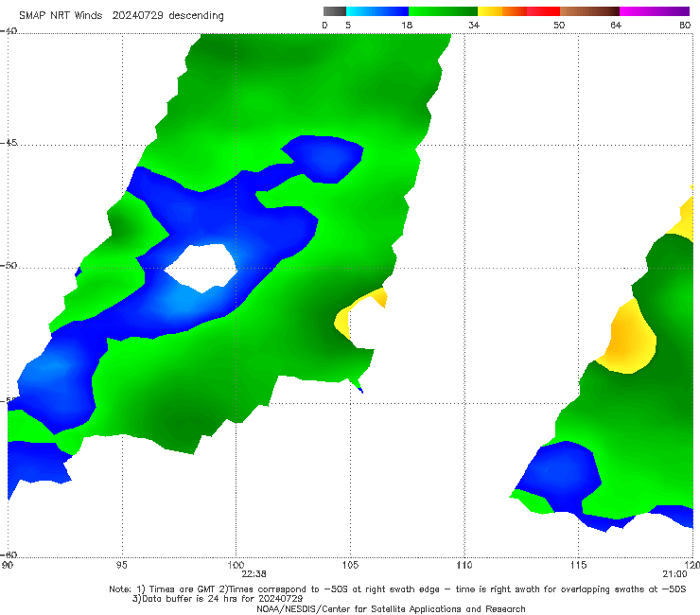Click the swath time 21:00

pos(674,574)
